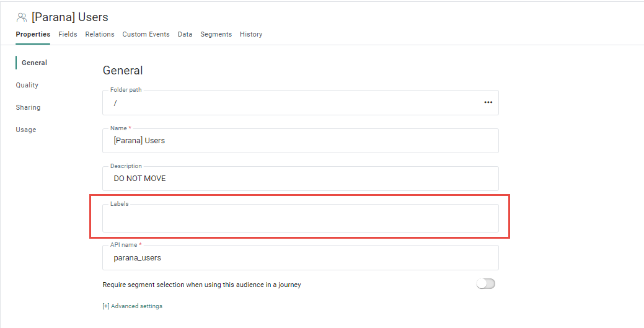Select General in the side navigation
The height and width of the screenshot is (328, 644).
click(34, 63)
